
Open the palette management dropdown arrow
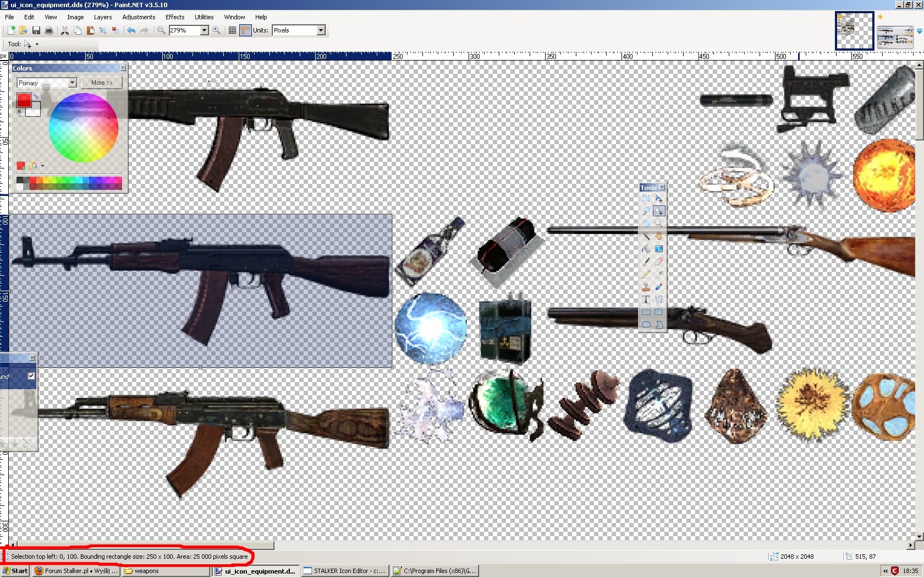(42, 166)
